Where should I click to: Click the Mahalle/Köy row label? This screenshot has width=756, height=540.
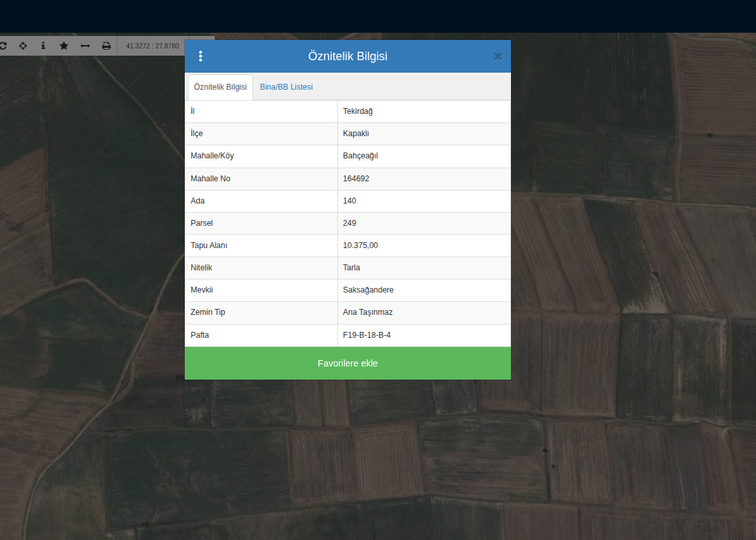(212, 156)
